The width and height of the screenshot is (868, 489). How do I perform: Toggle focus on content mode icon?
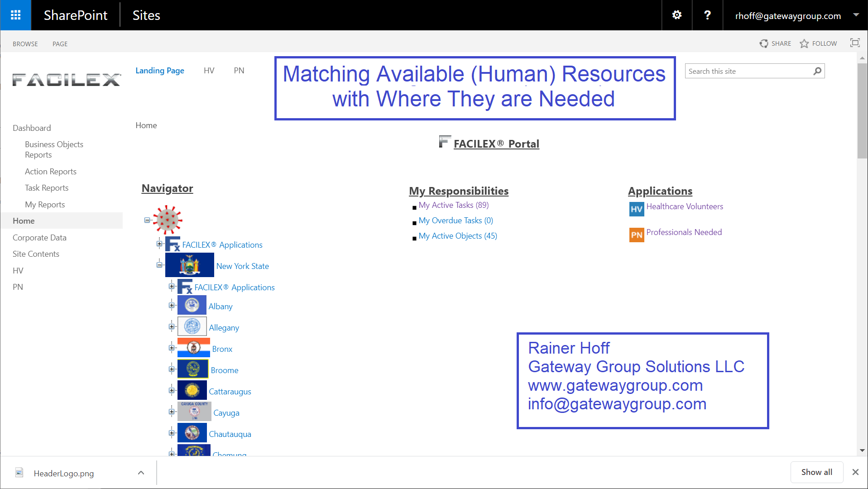click(x=855, y=43)
